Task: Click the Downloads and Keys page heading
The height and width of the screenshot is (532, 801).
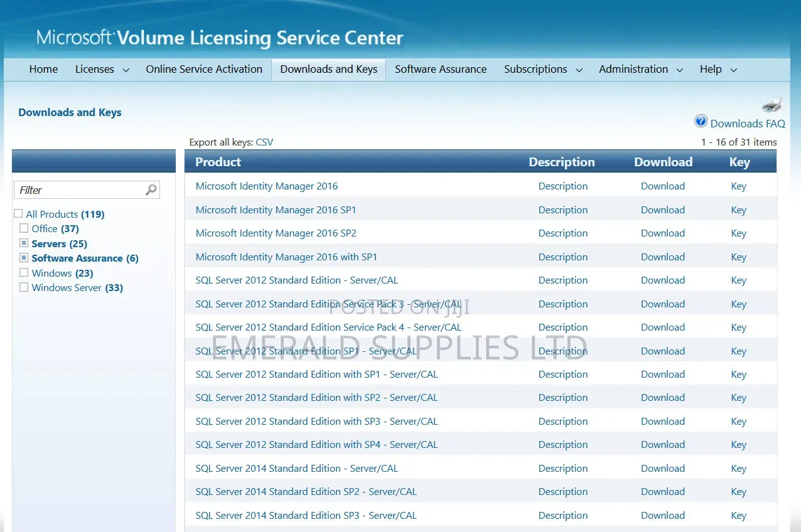Action: (x=70, y=112)
